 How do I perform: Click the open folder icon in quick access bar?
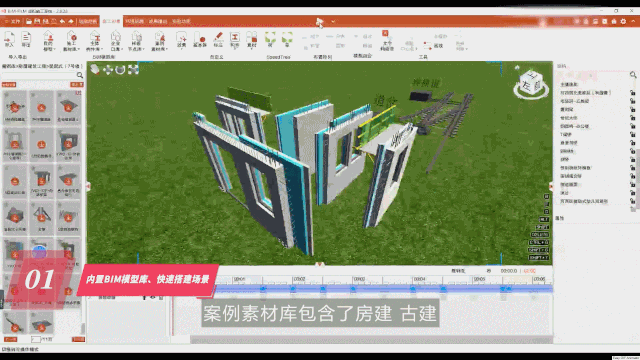(x=29, y=21)
